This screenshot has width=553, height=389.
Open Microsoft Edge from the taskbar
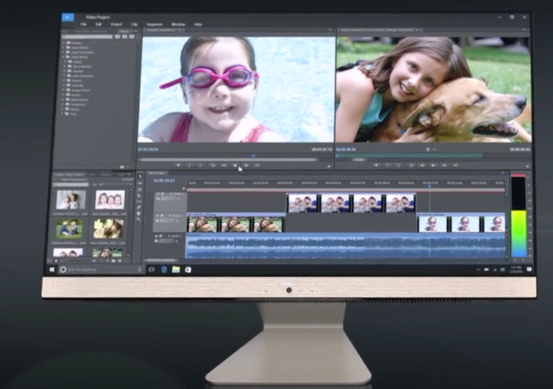(164, 269)
